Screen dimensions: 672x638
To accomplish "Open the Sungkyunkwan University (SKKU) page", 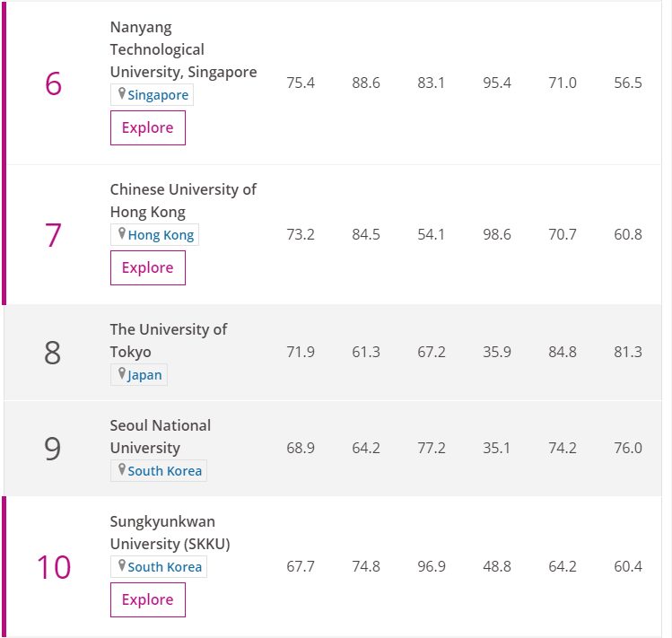I will [x=170, y=532].
